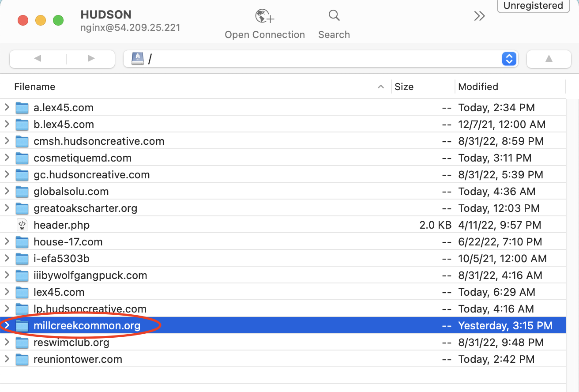Image resolution: width=579 pixels, height=392 pixels.
Task: Click the lp.hudsoncreative.com folder icon
Action: [22, 309]
